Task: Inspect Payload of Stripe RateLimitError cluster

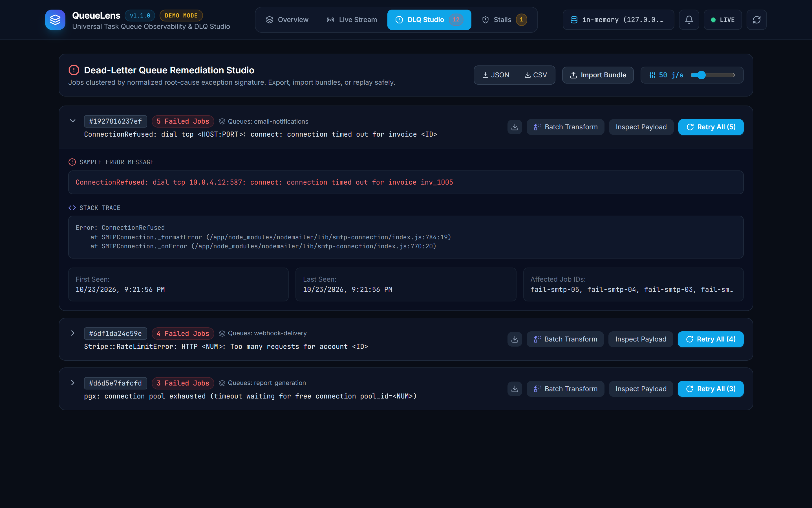Action: (x=641, y=339)
